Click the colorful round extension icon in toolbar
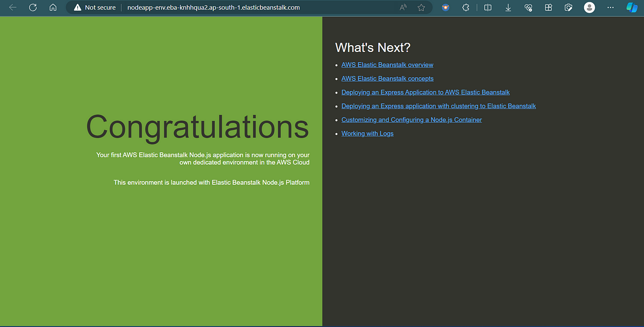 coord(445,8)
